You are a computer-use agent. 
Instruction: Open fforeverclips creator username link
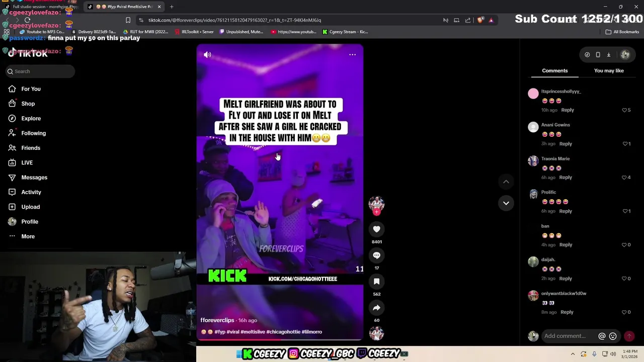(x=217, y=320)
